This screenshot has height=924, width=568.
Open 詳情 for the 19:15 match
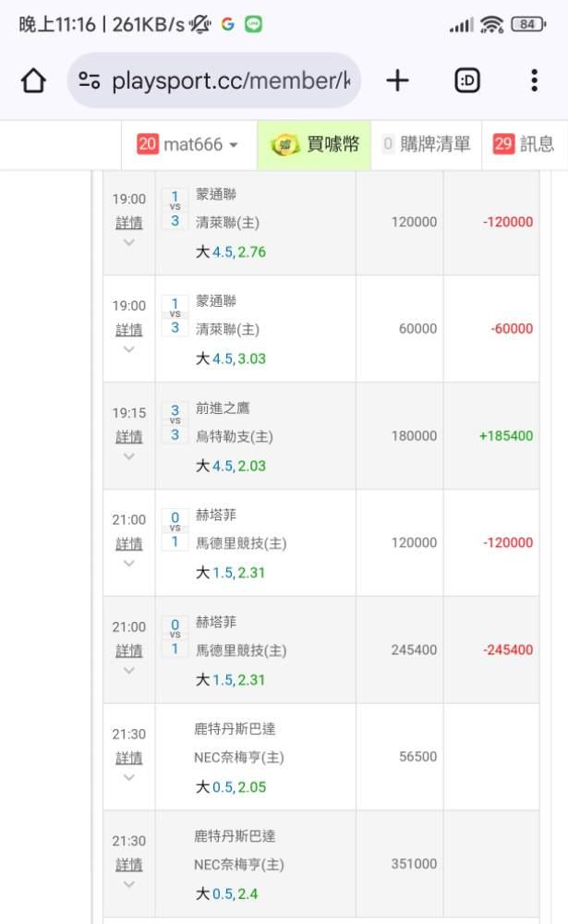tap(128, 436)
